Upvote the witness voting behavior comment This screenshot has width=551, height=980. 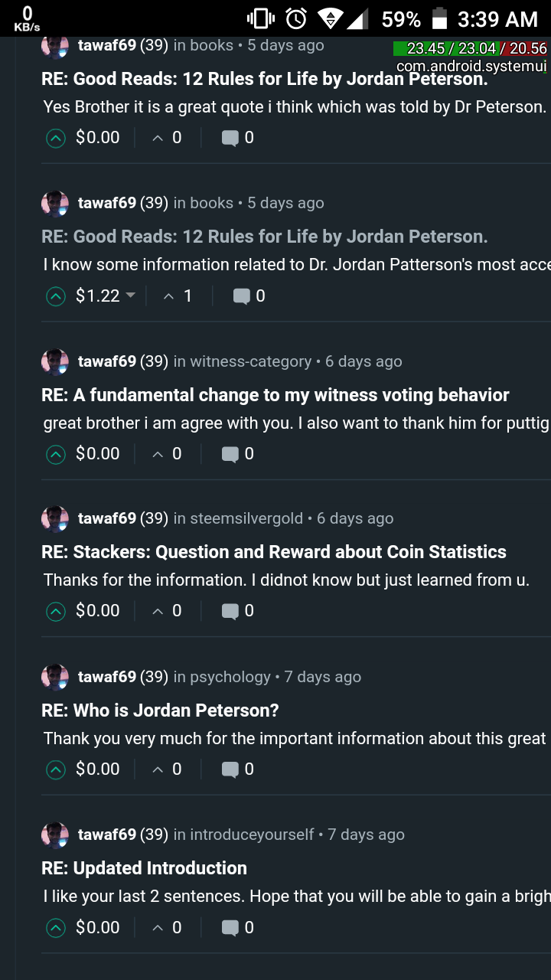point(56,454)
